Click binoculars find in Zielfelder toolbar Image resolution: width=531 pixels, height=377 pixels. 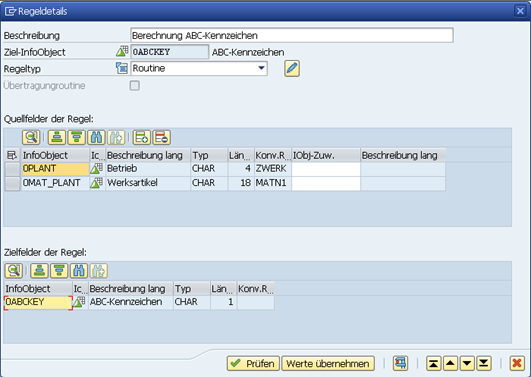pos(79,271)
